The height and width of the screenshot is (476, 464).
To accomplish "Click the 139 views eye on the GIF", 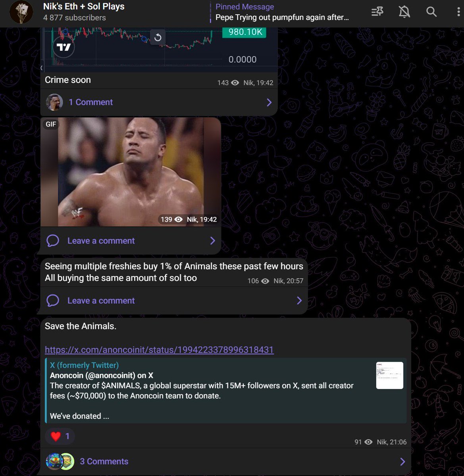I will [179, 219].
